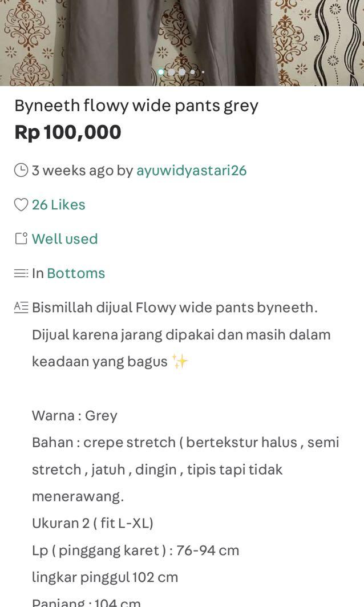Click the clock icon beside 3 weeks ago

click(21, 171)
